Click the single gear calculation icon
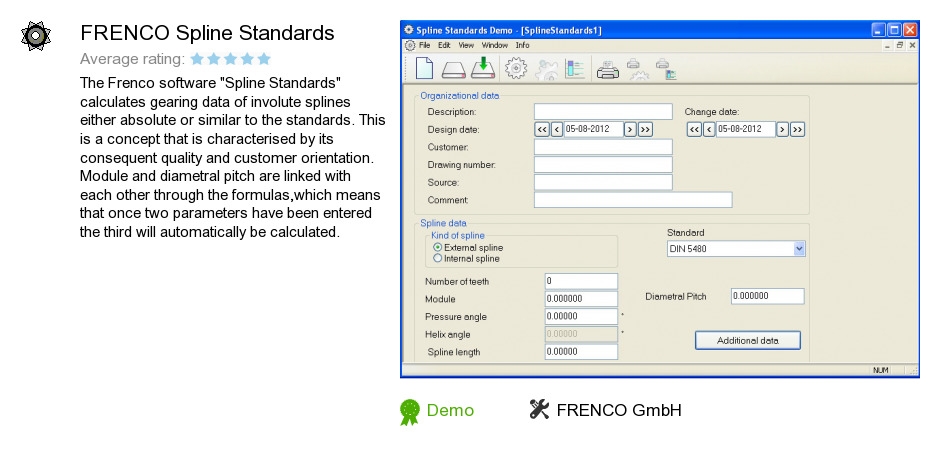Screen dimensions: 940x456 (516, 68)
